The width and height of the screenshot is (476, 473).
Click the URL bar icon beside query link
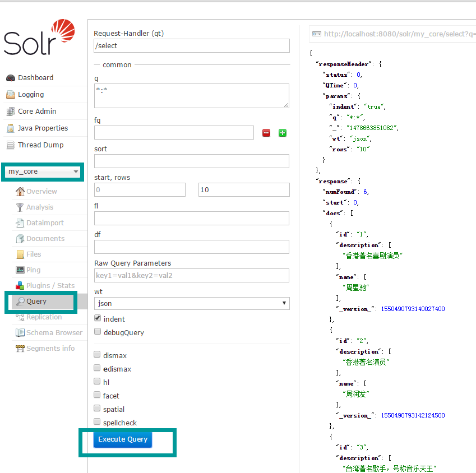pyautogui.click(x=317, y=34)
